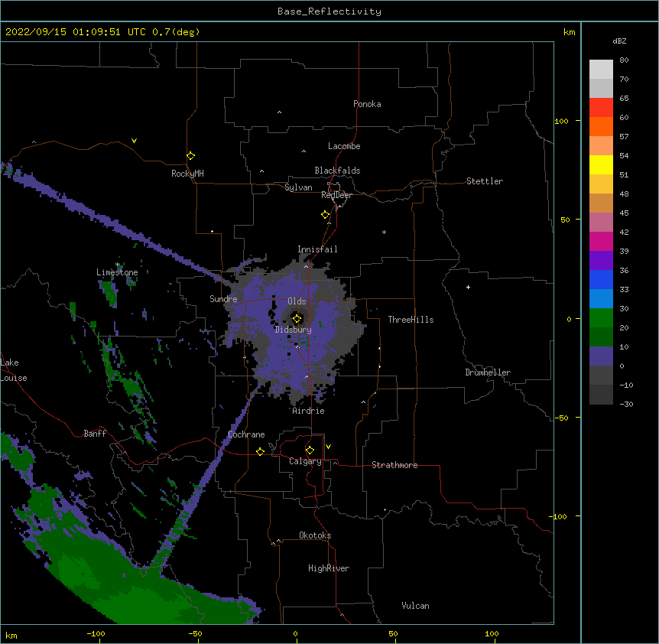Click the Blackfalds city label
This screenshot has width=659, height=644.
pyautogui.click(x=337, y=171)
